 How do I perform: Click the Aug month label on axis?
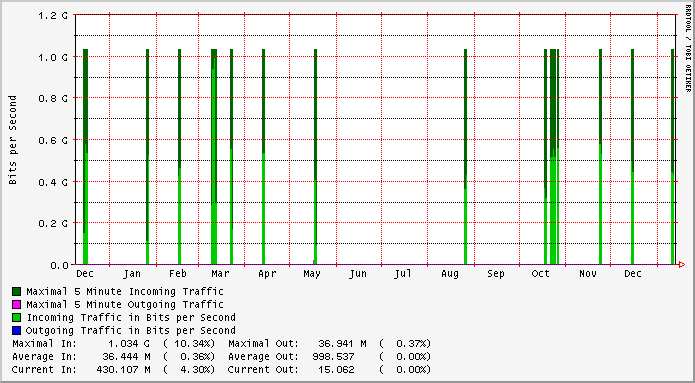pos(449,274)
